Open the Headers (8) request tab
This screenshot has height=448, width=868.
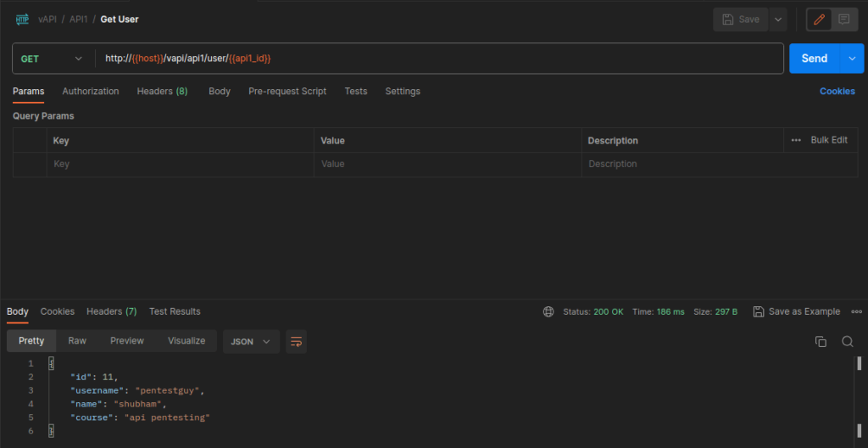(x=162, y=91)
